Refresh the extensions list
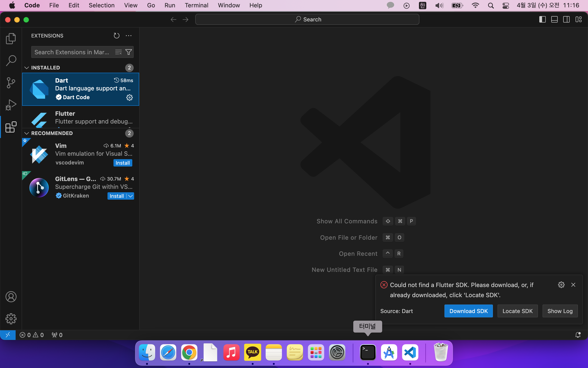The width and height of the screenshot is (588, 368). (117, 36)
